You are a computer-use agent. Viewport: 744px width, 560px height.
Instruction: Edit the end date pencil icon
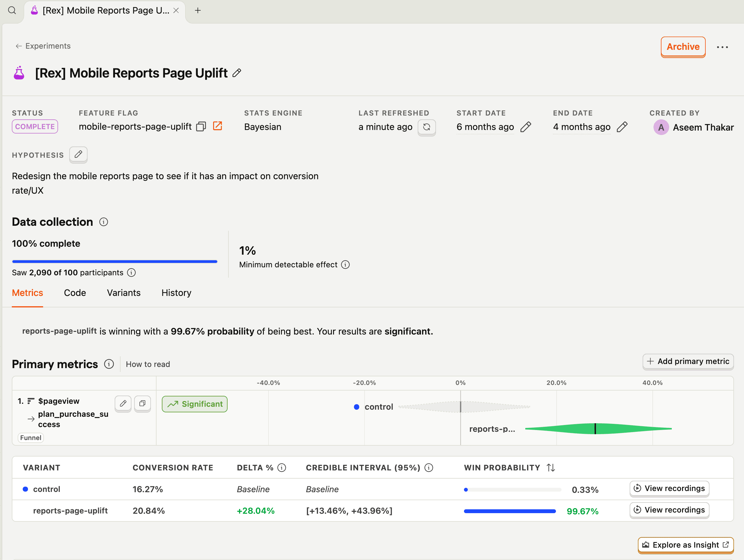coord(622,127)
